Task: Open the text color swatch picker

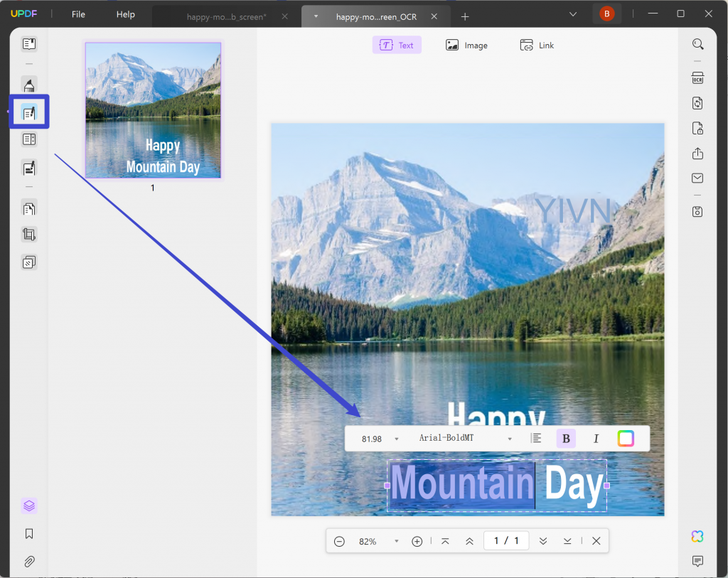Action: [625, 438]
